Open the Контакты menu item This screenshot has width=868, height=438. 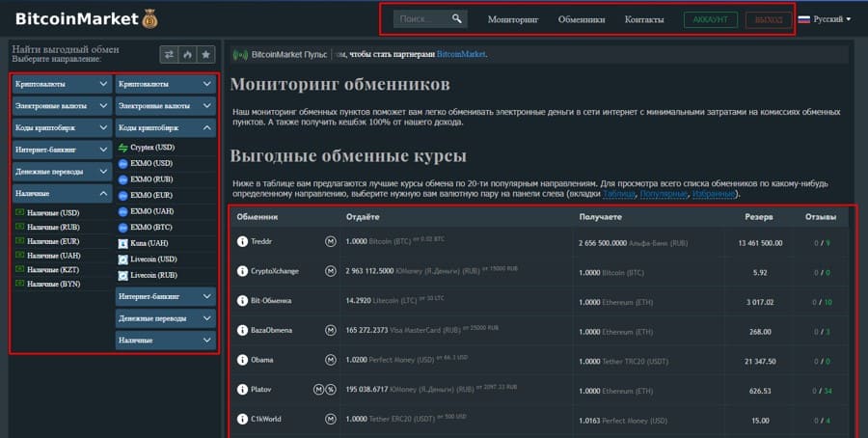(x=644, y=19)
